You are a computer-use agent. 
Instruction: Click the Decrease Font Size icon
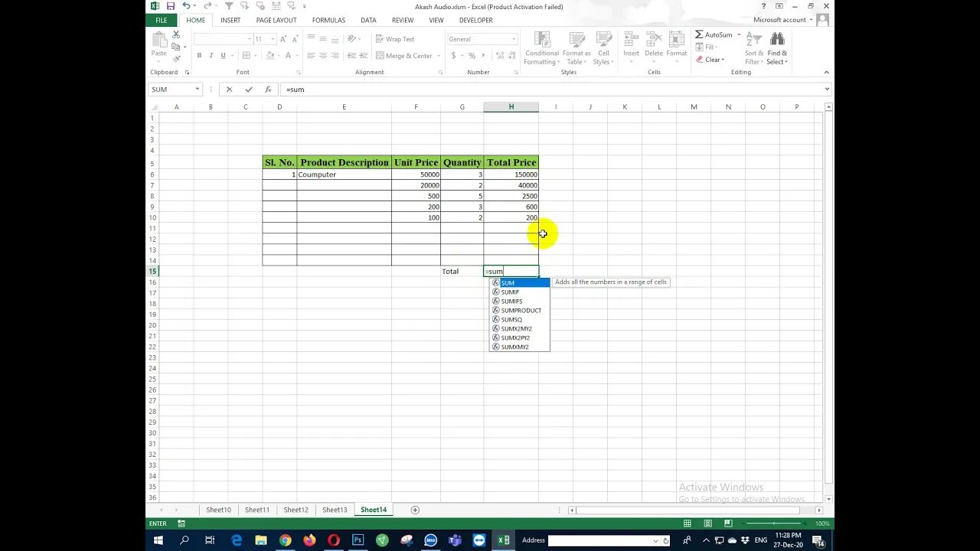(x=298, y=38)
